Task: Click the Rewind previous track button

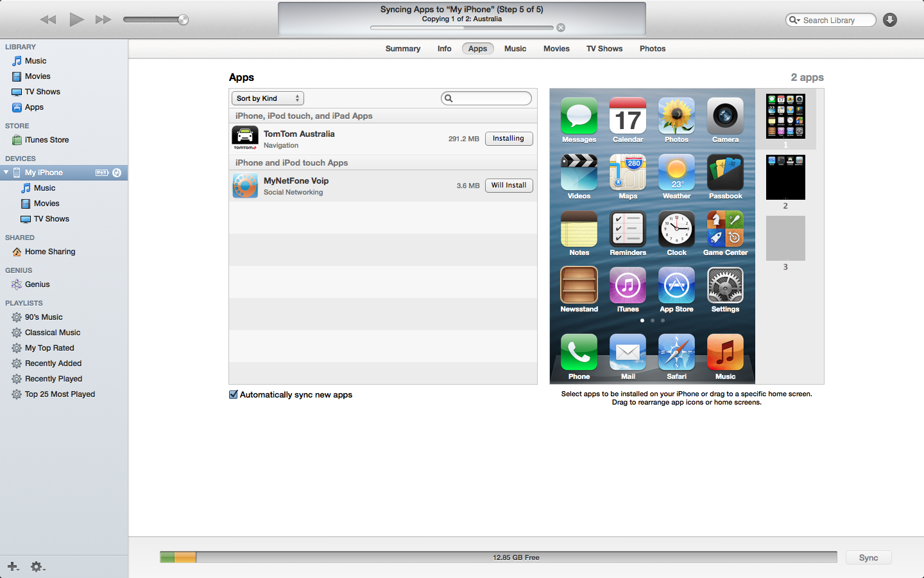Action: tap(48, 19)
